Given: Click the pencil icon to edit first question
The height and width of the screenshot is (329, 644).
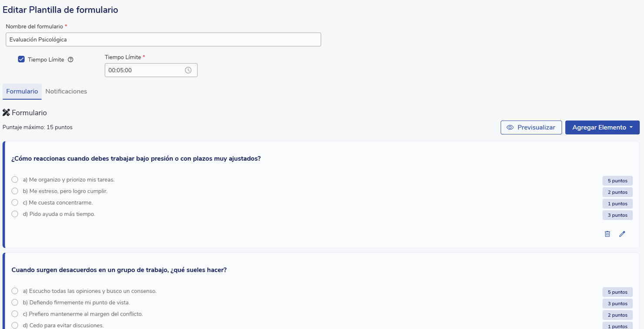Looking at the screenshot, I should point(622,234).
